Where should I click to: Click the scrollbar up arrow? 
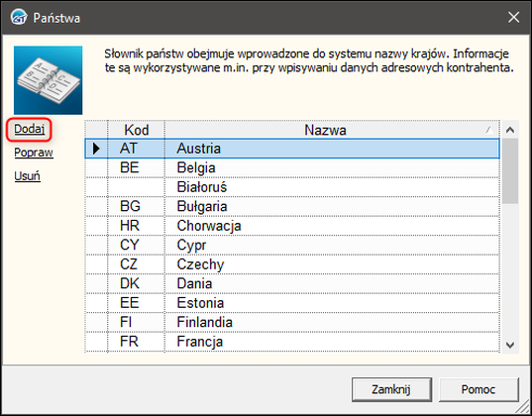pos(510,130)
